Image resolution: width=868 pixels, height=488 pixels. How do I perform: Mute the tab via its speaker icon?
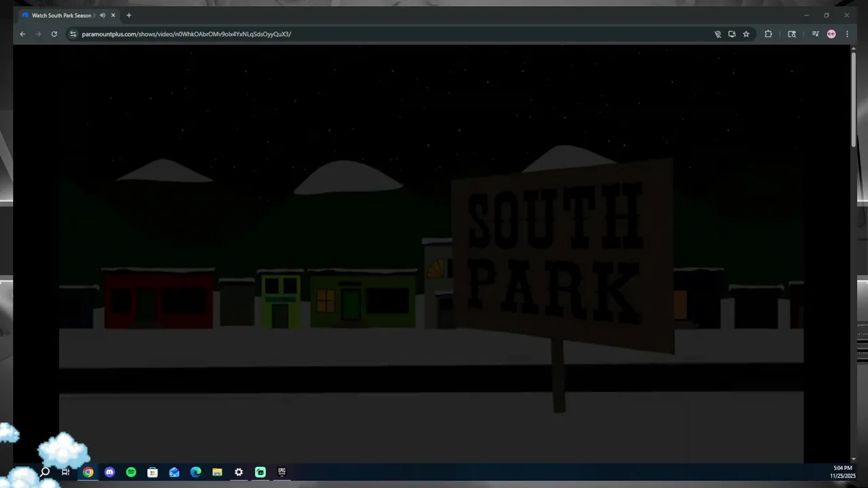point(102,15)
